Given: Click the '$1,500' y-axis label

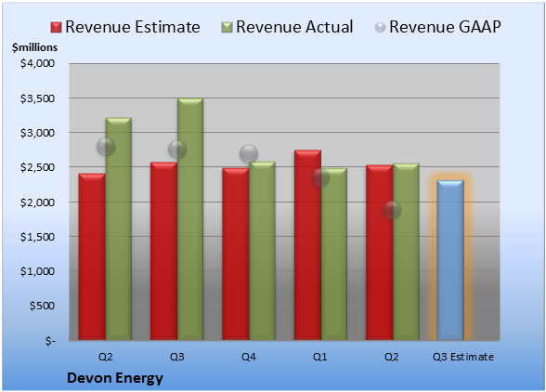Looking at the screenshot, I should (x=37, y=237).
